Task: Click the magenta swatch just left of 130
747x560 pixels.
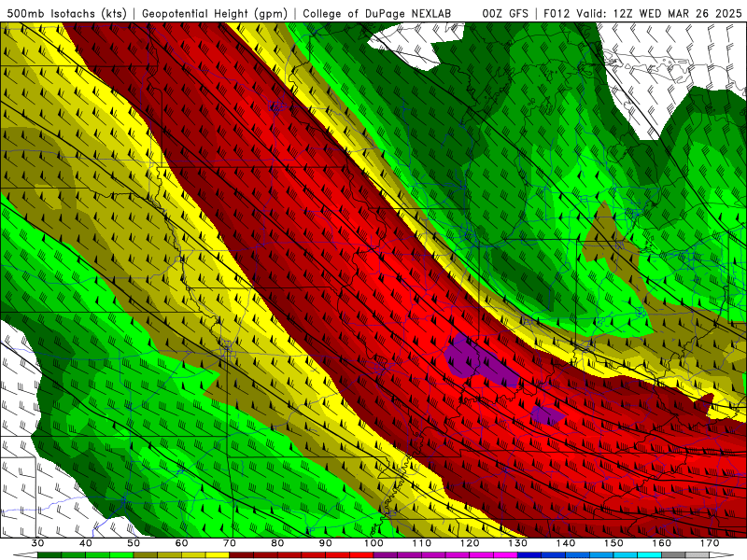Action: point(506,555)
